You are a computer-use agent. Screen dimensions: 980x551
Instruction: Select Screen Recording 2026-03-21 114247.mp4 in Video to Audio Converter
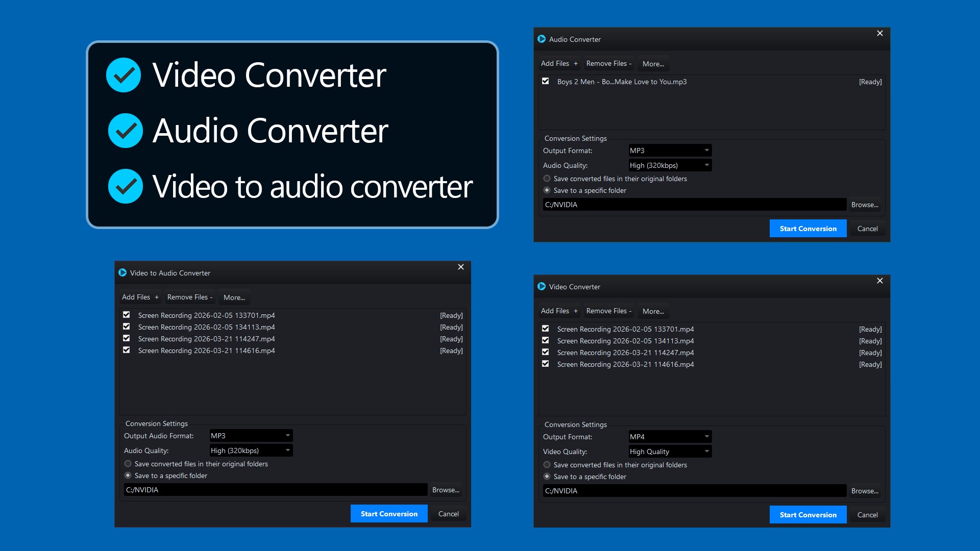(x=293, y=339)
